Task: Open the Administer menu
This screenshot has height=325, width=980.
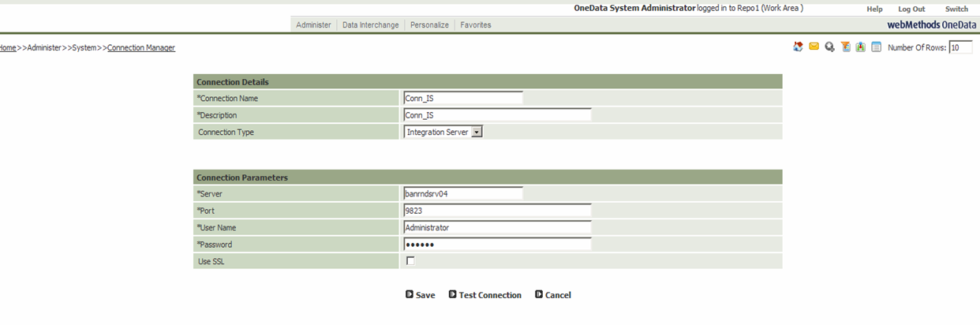Action: coord(313,25)
